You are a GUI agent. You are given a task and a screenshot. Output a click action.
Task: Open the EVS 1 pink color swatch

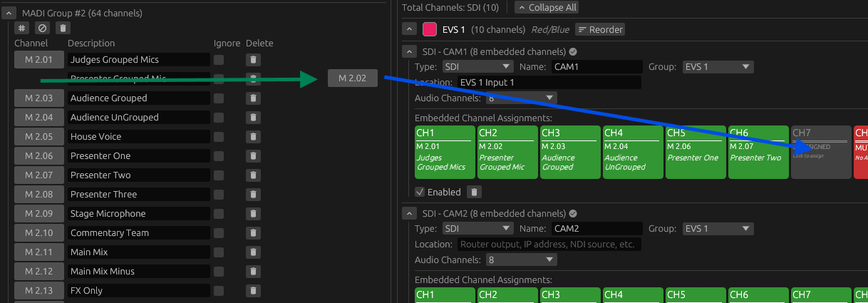429,29
